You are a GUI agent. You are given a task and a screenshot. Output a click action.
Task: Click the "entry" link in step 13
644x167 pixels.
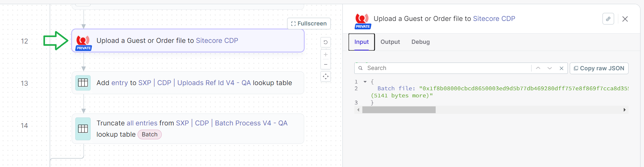[120, 83]
